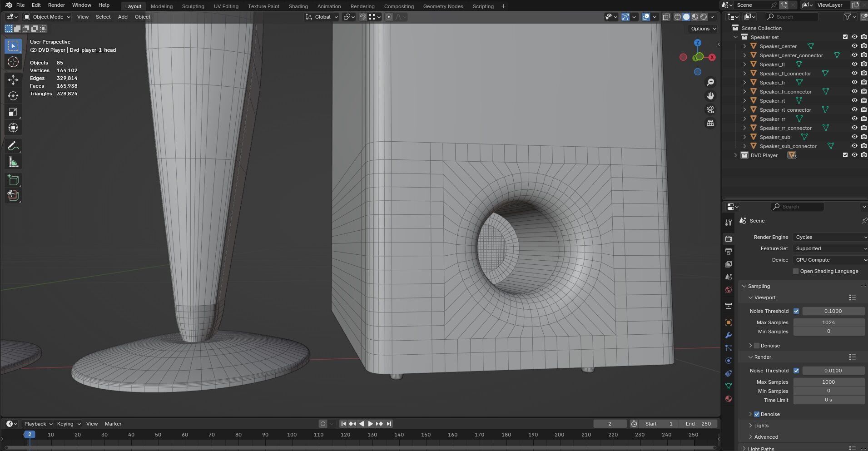Switch to the Modeling workspace tab
The height and width of the screenshot is (451, 868).
pyautogui.click(x=162, y=6)
